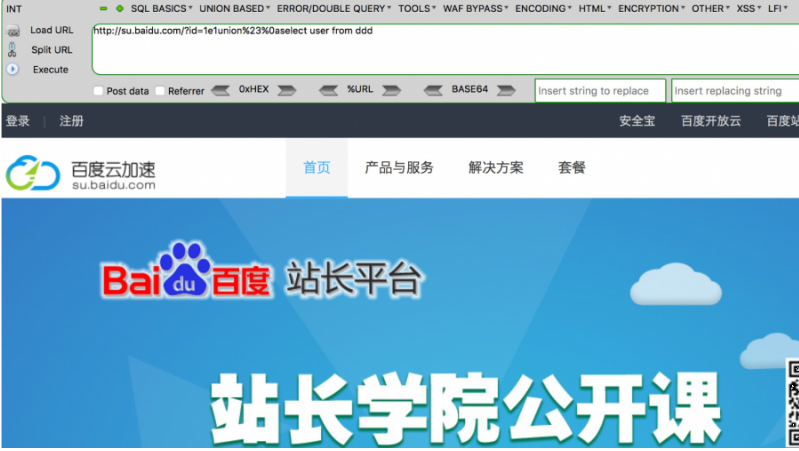799x451 pixels.
Task: Open the SQL BASICS dropdown menu
Action: point(162,9)
